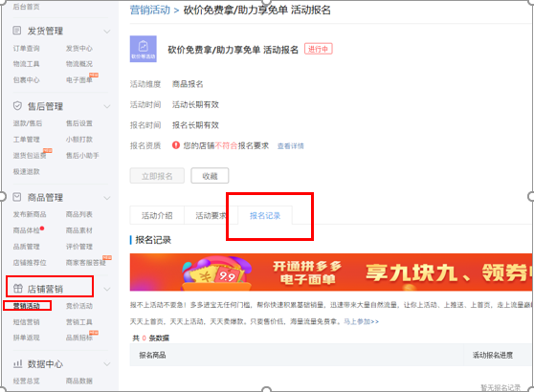
Task: Open 退货包运费 in the sidebar
Action: tap(30, 156)
